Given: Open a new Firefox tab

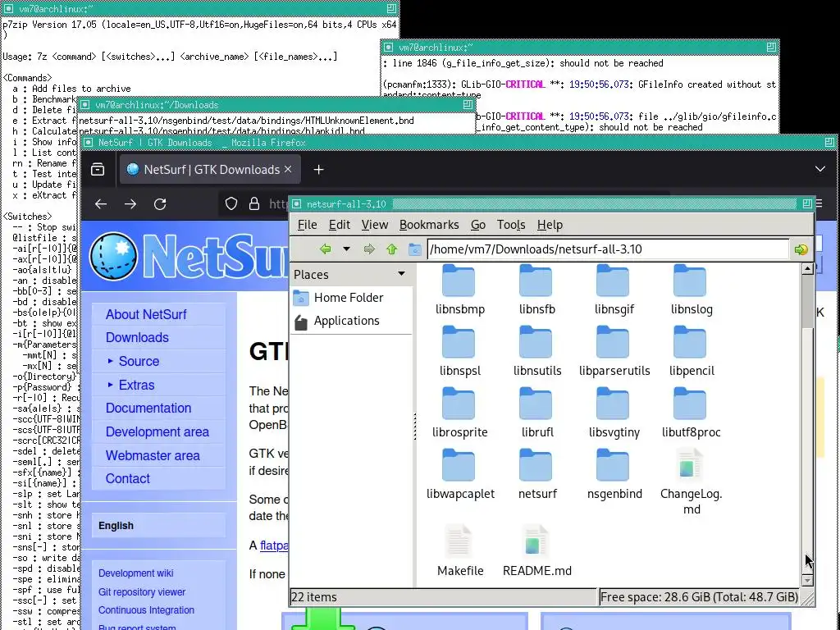Looking at the screenshot, I should click(x=319, y=170).
